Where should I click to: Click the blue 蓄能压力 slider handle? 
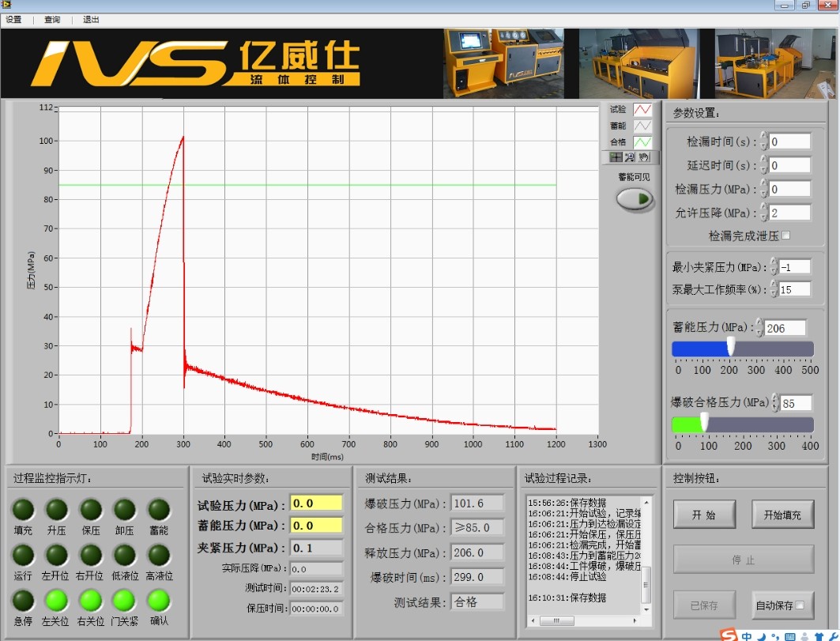tap(731, 347)
